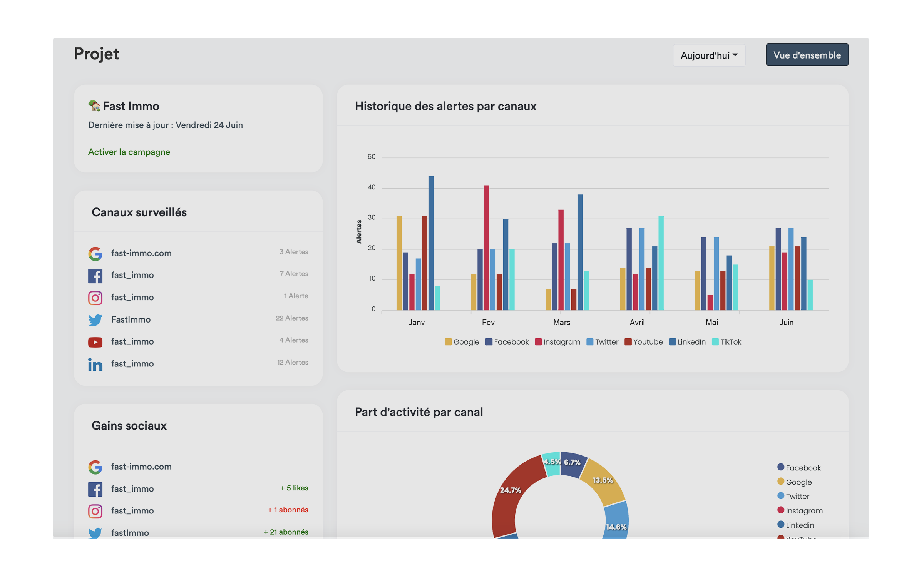The width and height of the screenshot is (924, 572).
Task: Click the Facebook icon in Gains sociaux
Action: [95, 489]
